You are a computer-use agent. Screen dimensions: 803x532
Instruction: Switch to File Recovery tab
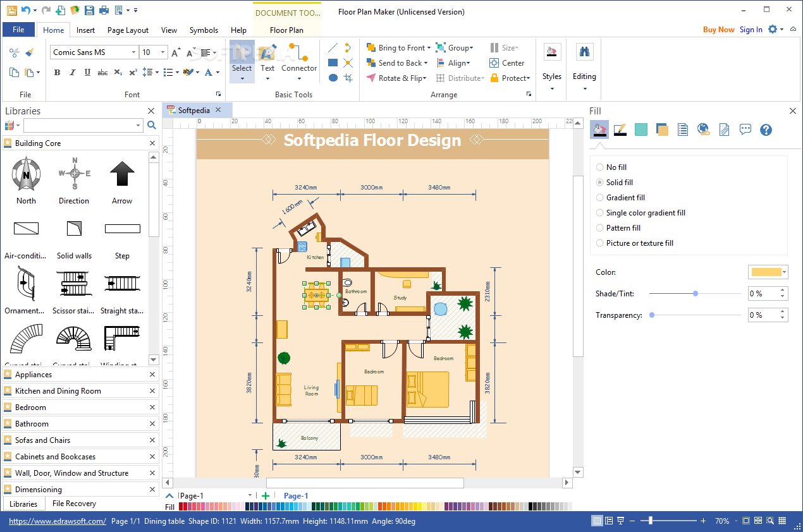[x=75, y=504]
